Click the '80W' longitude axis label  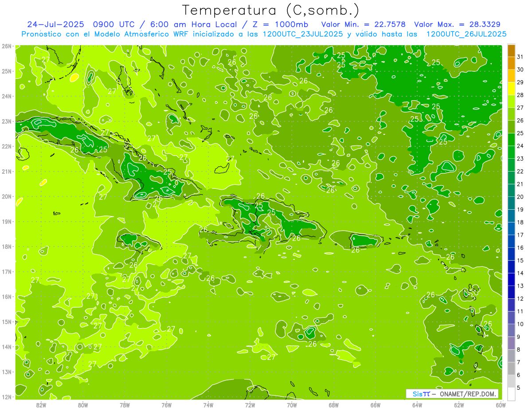pyautogui.click(x=83, y=405)
